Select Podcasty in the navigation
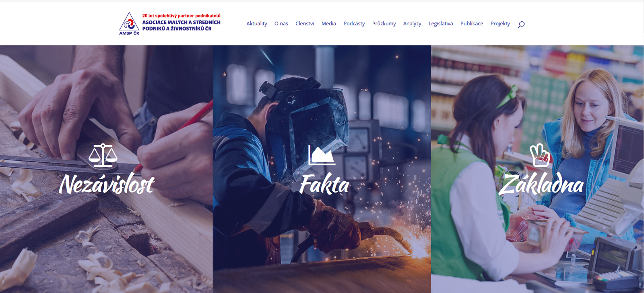The height and width of the screenshot is (293, 644). point(354,24)
